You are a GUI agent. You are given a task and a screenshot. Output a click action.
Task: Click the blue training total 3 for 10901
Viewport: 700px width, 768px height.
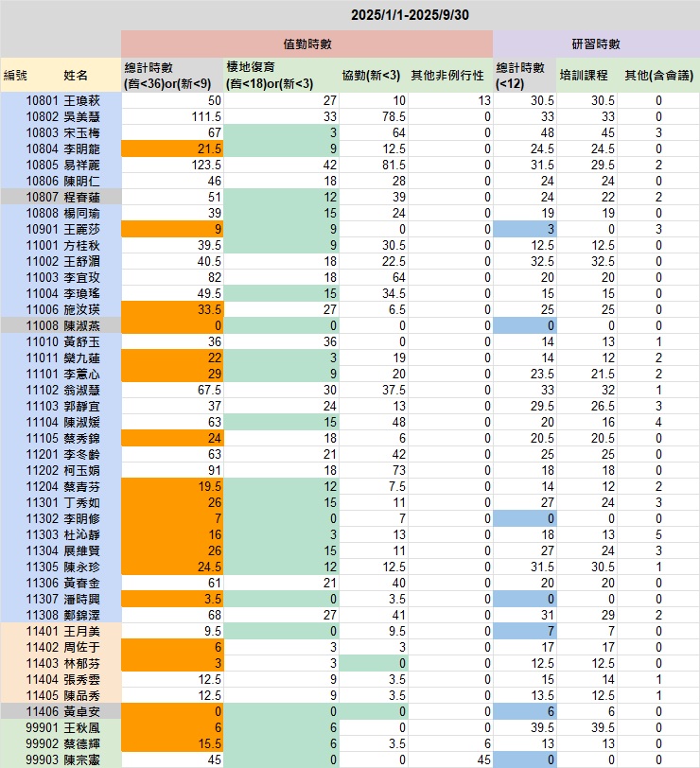coord(526,229)
